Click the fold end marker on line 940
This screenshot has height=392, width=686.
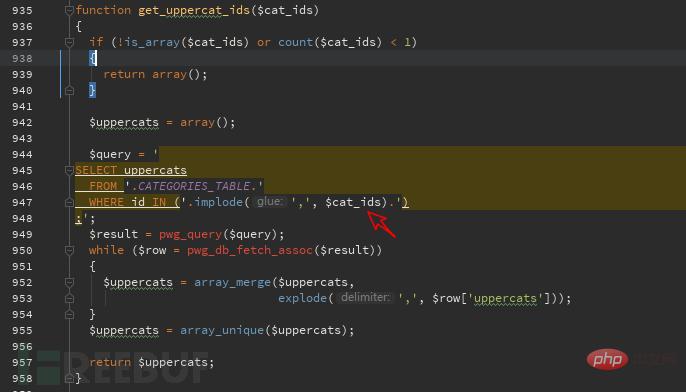69,91
